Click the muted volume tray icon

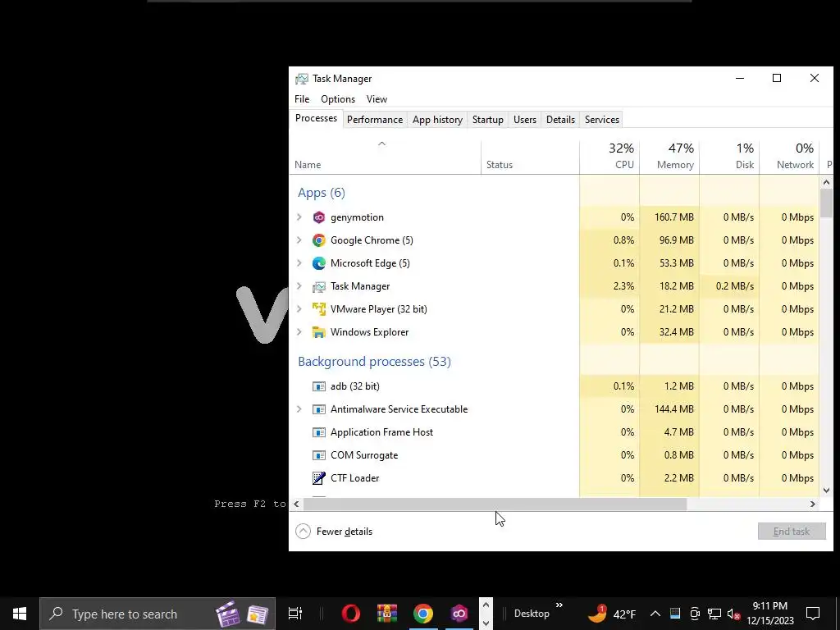pyautogui.click(x=734, y=614)
